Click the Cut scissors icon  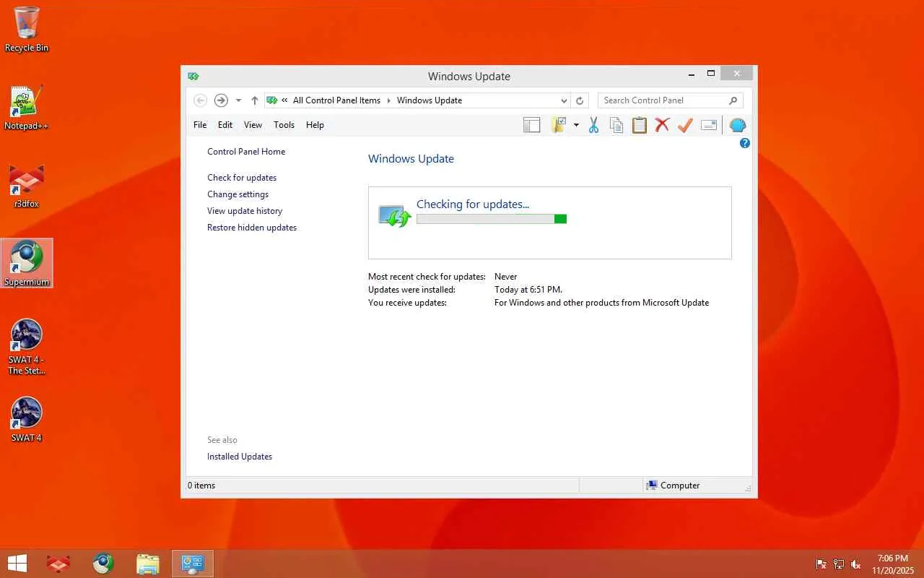[593, 125]
